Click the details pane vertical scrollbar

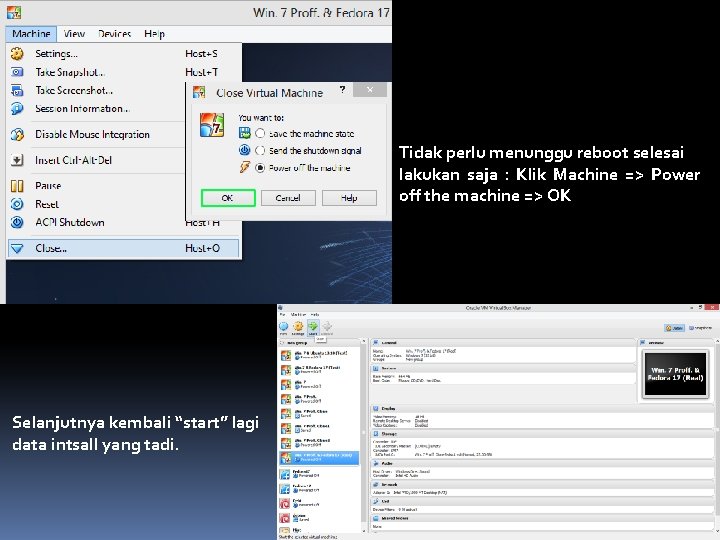coord(717,436)
